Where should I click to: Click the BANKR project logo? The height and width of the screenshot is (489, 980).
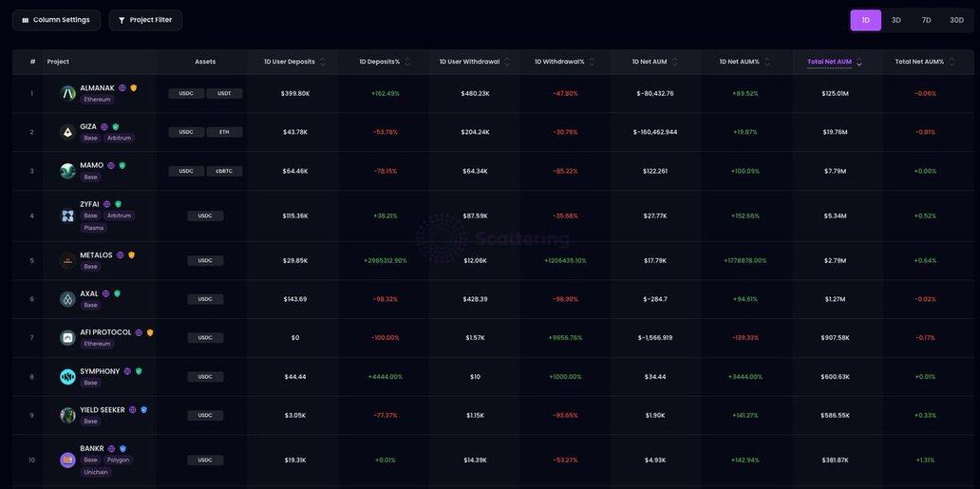67,460
